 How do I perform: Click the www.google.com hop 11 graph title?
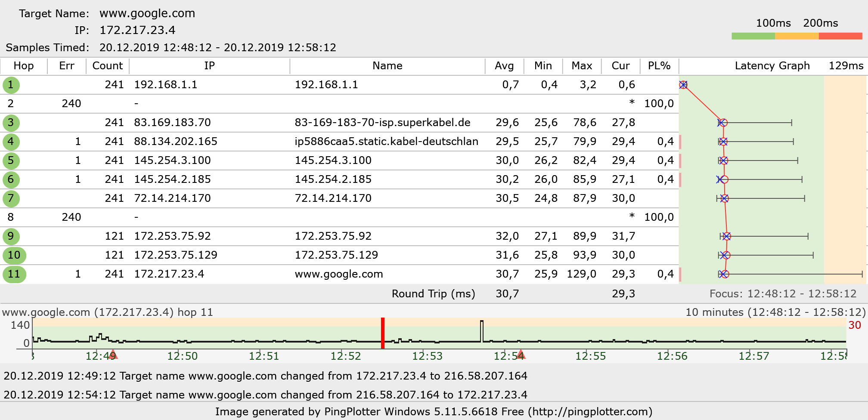coord(108,312)
